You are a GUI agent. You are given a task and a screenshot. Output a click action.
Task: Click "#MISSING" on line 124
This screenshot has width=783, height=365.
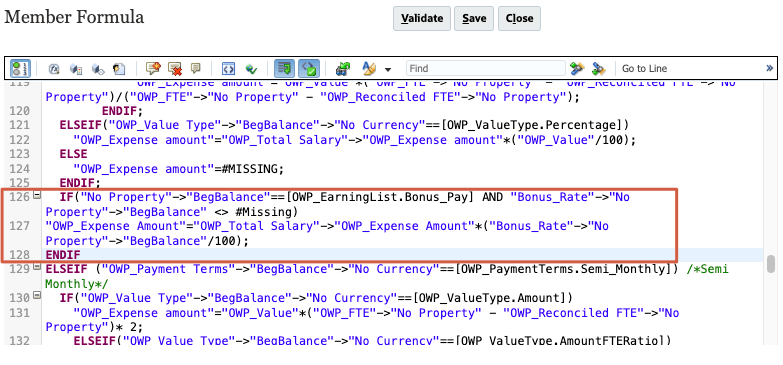249,169
